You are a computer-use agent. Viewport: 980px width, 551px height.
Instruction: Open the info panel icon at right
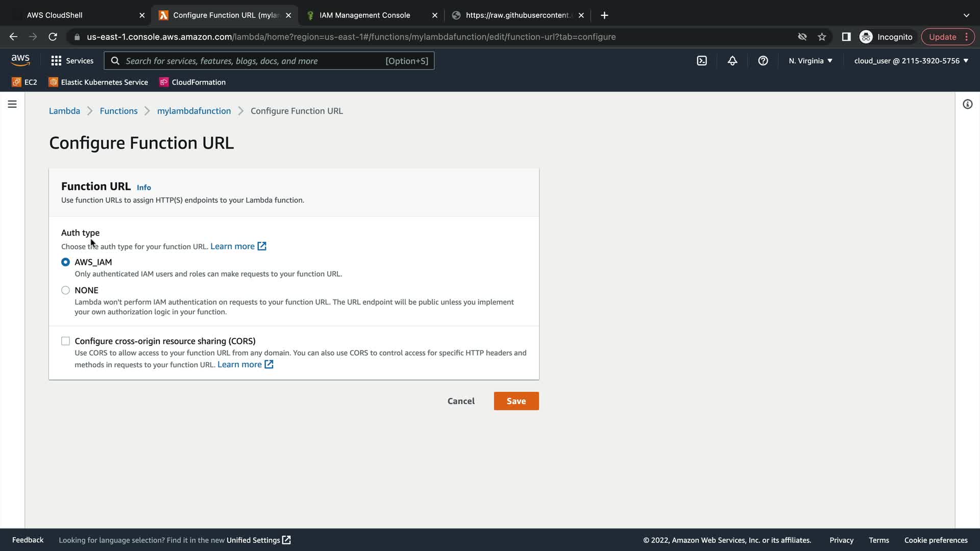pyautogui.click(x=967, y=104)
